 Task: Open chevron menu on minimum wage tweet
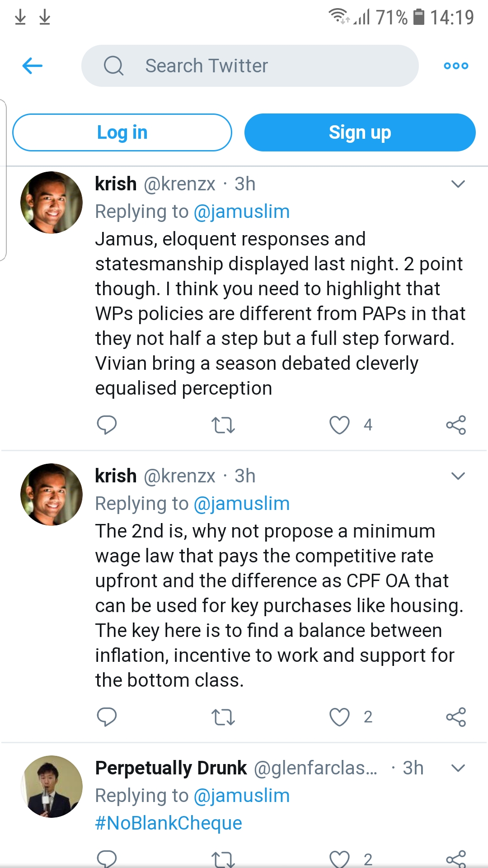458,476
